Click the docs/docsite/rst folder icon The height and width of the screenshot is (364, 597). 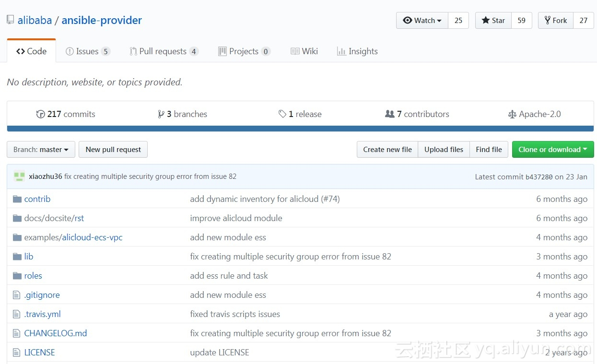17,218
